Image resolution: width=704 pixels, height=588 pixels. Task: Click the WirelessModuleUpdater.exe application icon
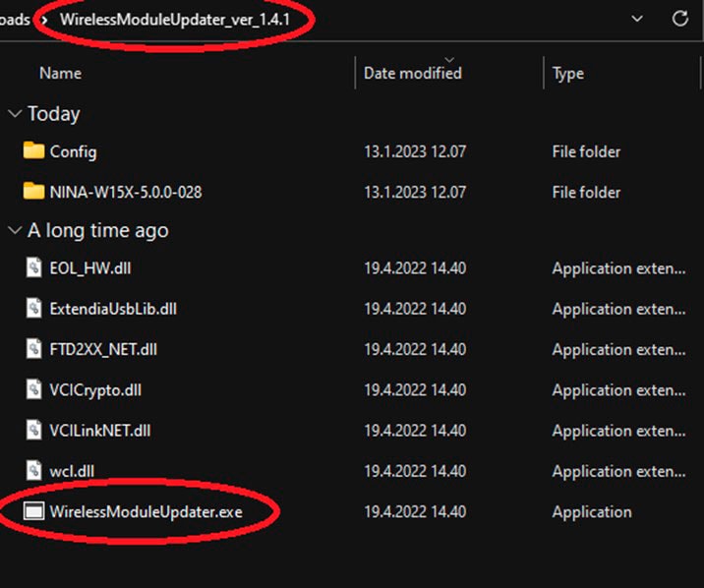[x=33, y=511]
